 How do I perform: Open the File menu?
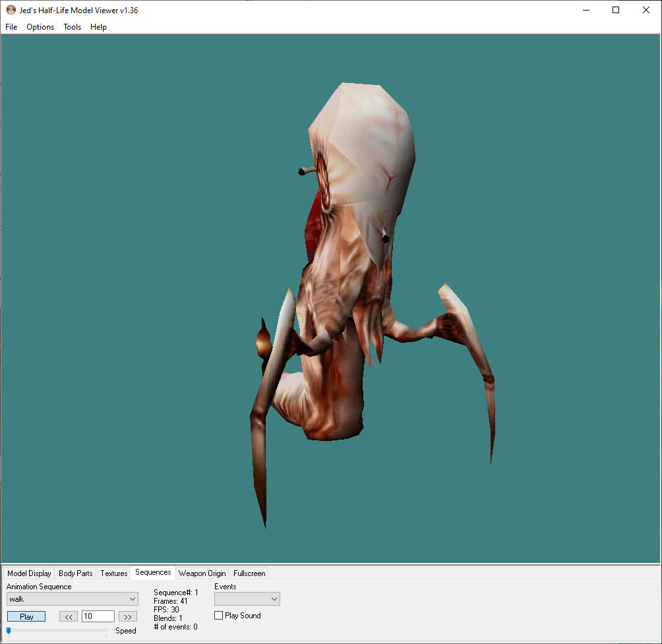tap(11, 27)
